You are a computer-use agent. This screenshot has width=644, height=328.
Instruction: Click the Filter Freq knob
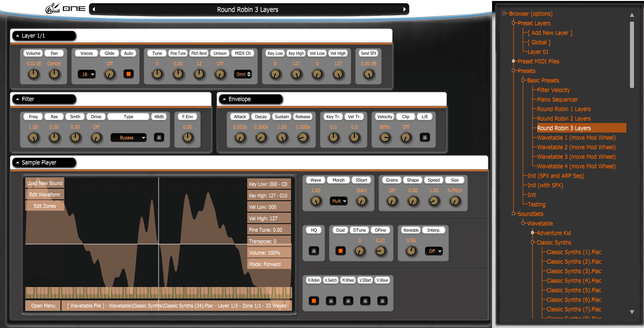pyautogui.click(x=33, y=137)
